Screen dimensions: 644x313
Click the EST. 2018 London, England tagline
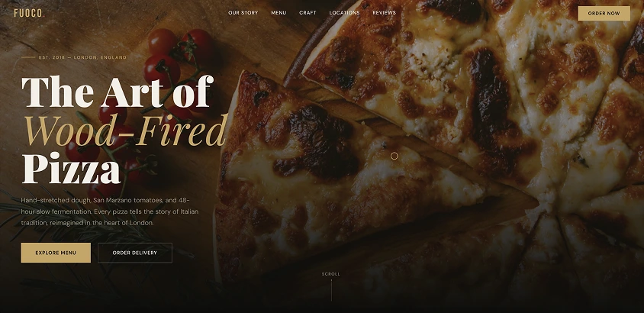pos(82,57)
